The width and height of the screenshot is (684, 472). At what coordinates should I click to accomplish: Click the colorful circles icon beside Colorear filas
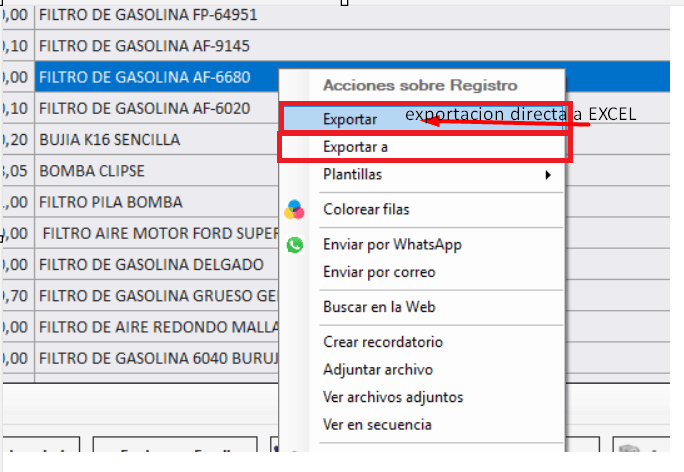pyautogui.click(x=294, y=209)
